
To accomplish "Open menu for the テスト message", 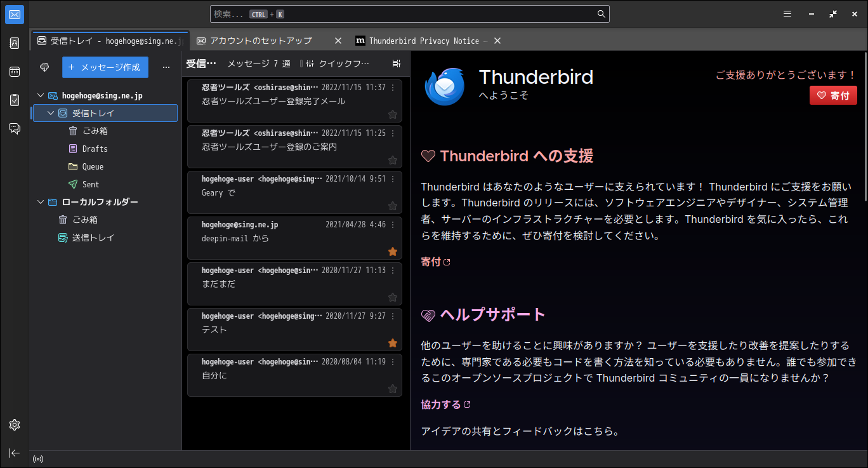I will 393,316.
